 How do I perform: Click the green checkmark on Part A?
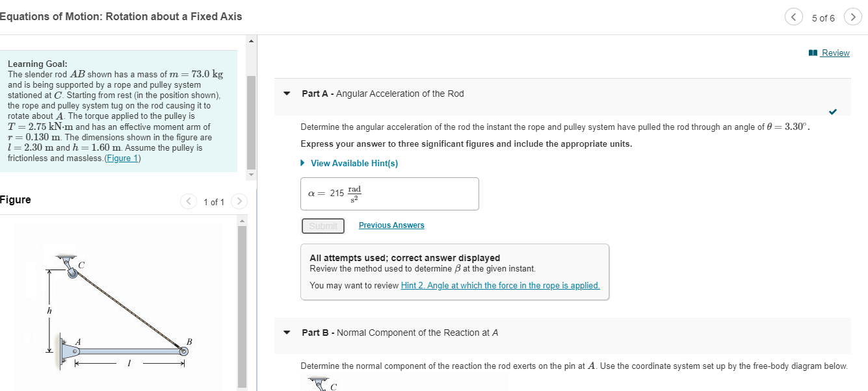pos(833,111)
